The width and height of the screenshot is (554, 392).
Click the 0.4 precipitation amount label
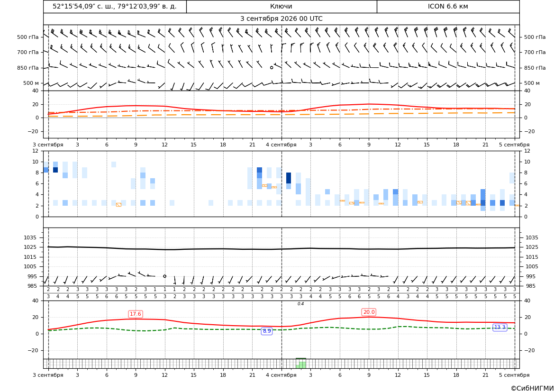[x=300, y=304]
